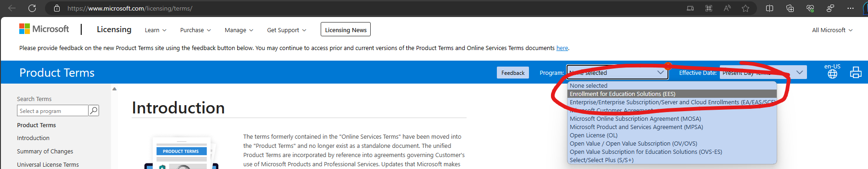Choose Microsoft Product and Services Agreement (MPSA)
The image size is (868, 169).
pos(672,127)
